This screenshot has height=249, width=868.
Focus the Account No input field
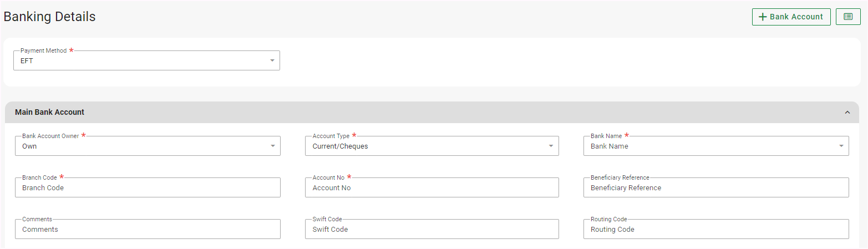tap(432, 188)
